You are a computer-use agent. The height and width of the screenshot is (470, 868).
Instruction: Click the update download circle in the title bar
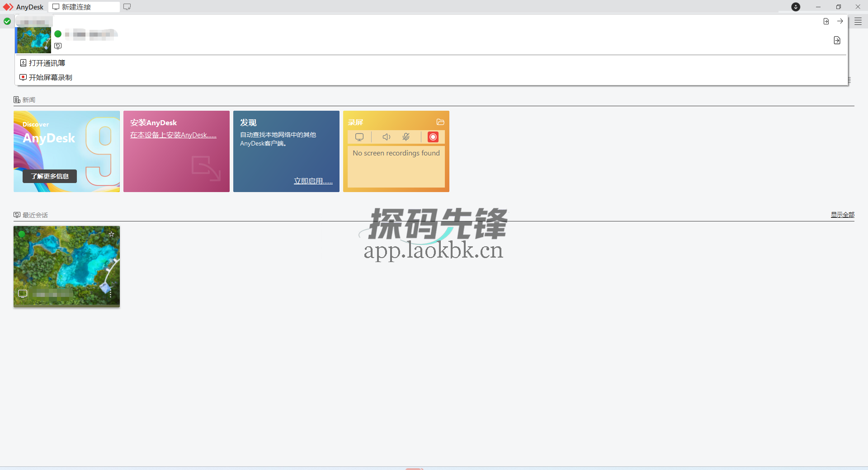click(x=796, y=7)
